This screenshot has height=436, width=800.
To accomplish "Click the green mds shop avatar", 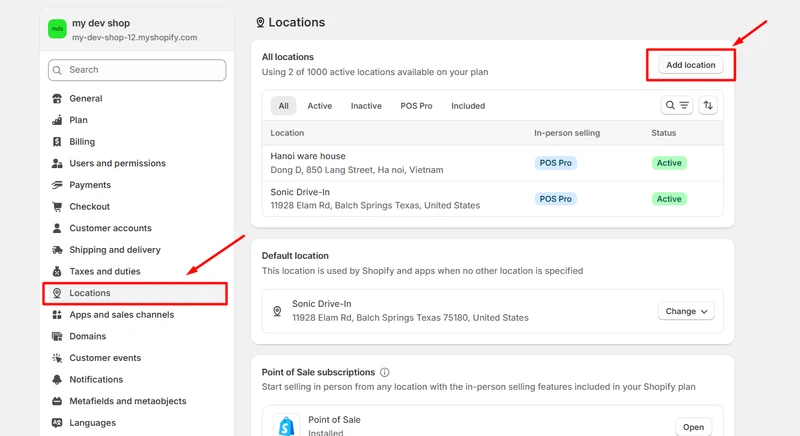I will [x=57, y=29].
